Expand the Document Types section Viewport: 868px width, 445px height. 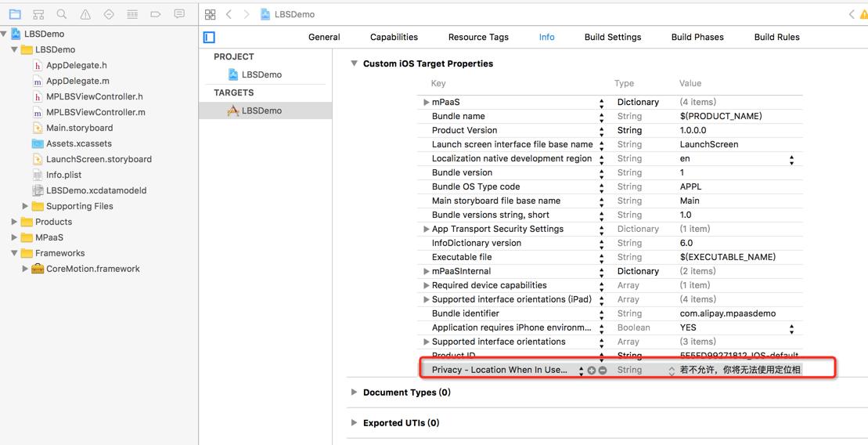pos(355,393)
